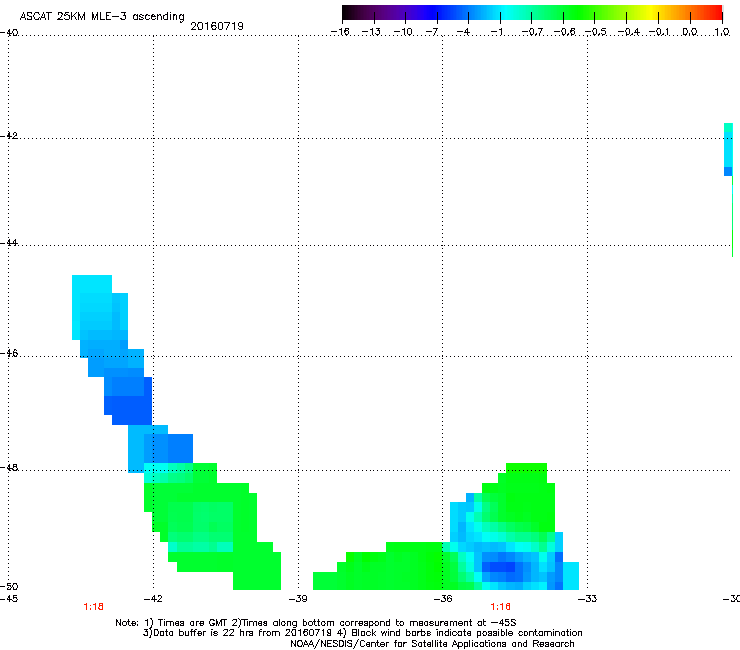Viewport: 740px width, 650px height.
Task: Click the -10 color bar label
Action: [403, 32]
